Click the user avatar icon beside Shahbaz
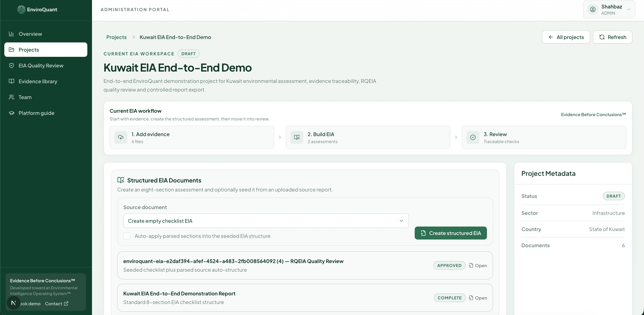The width and height of the screenshot is (644, 315). 592,10
